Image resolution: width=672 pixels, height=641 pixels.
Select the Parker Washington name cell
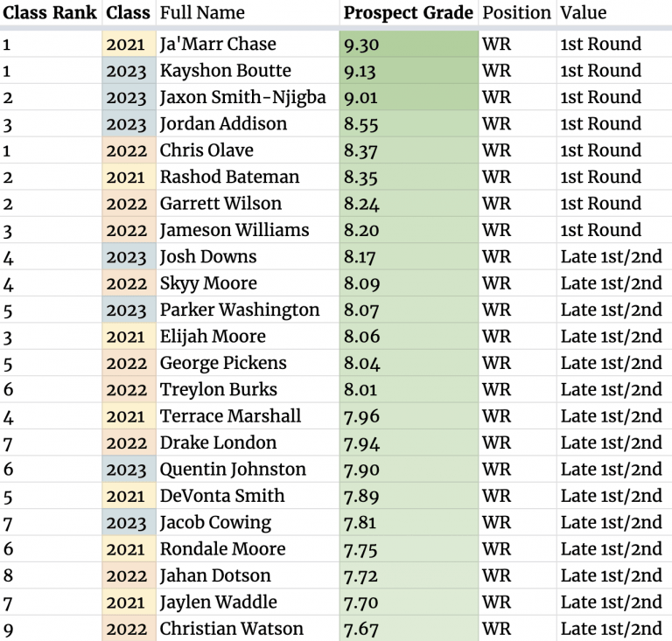(x=248, y=310)
